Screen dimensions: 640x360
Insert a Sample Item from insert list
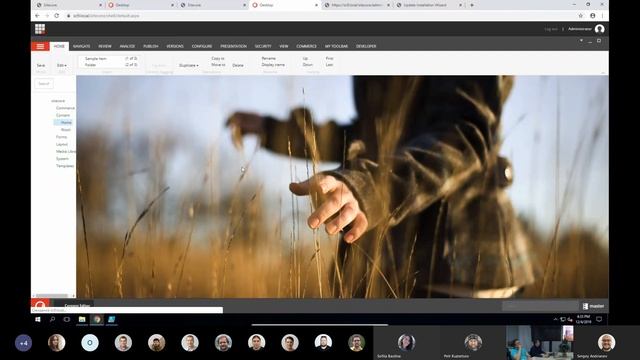tap(96, 59)
